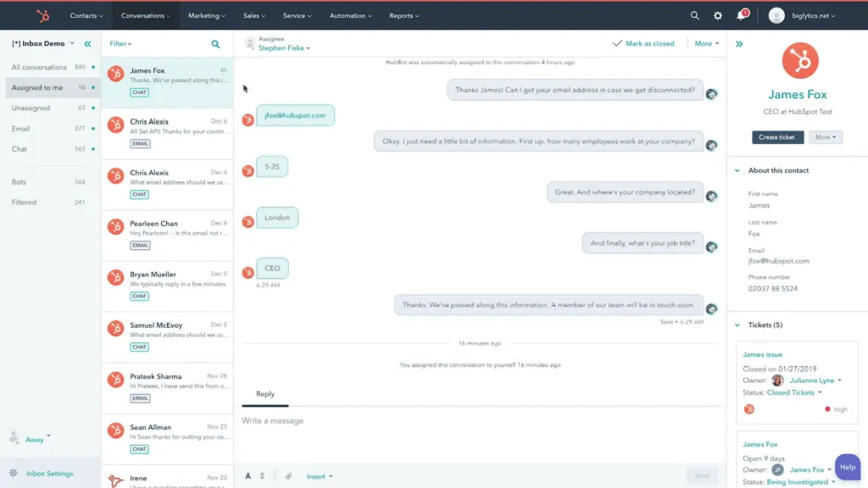The height and width of the screenshot is (488, 868).
Task: Open the biglytics.net account dropdown
Action: 813,15
